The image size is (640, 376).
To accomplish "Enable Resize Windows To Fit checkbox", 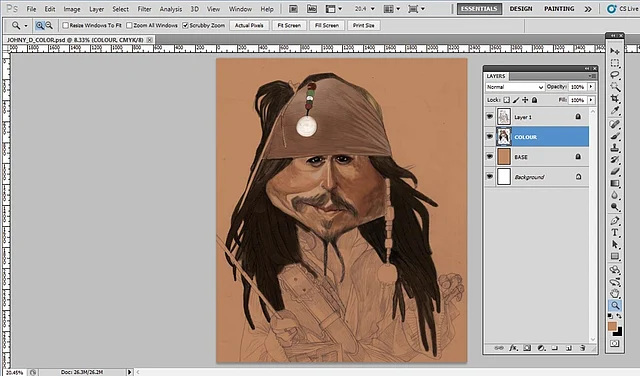I will click(x=65, y=25).
